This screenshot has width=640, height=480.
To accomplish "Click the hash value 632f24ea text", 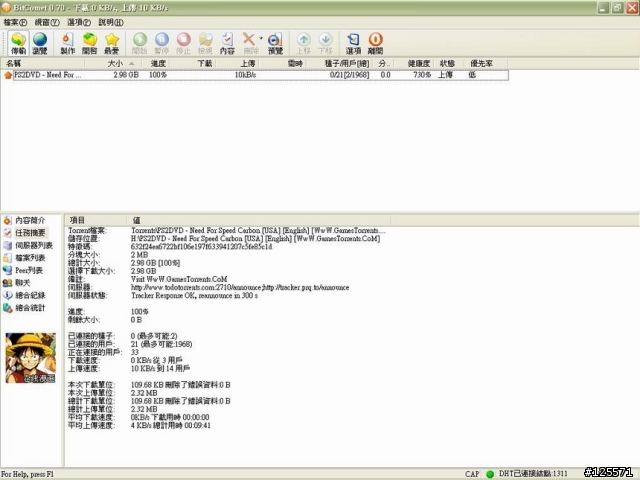I will point(201,247).
